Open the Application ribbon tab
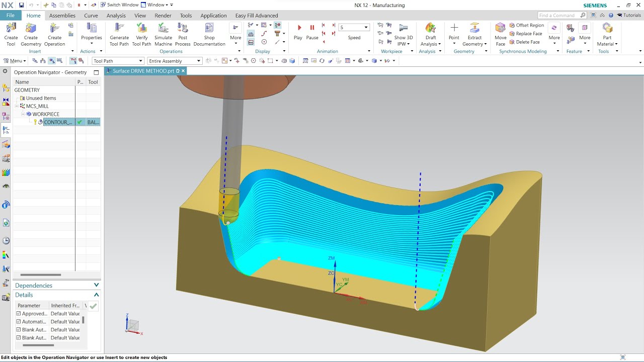Screen dimensions: 644x362 (x=213, y=16)
